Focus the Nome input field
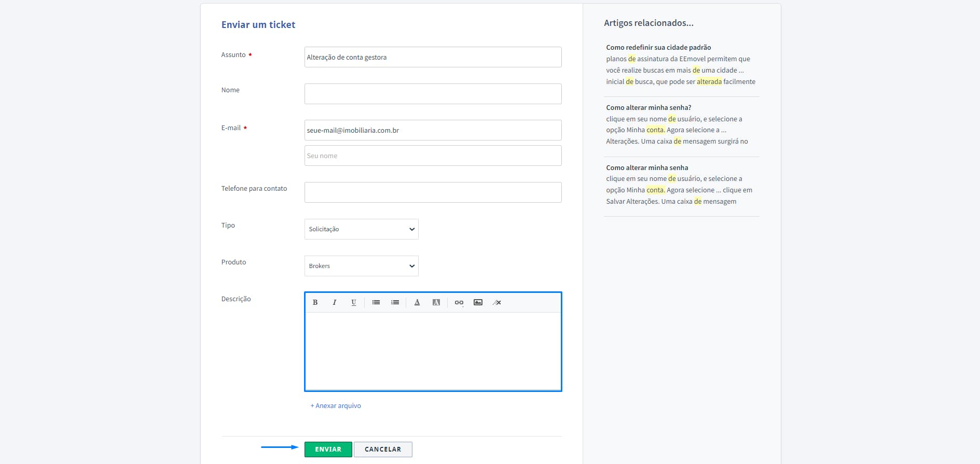Screen dimensions: 980x464 433,94
